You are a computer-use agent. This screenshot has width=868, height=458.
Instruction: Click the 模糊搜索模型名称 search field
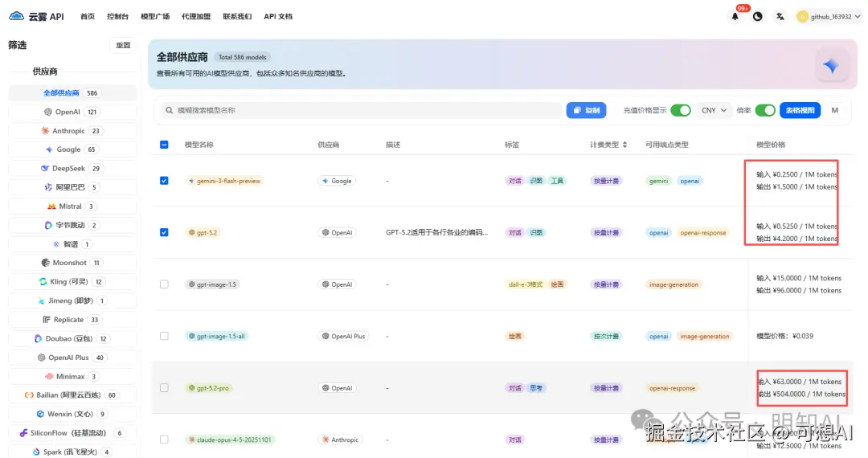(x=362, y=110)
